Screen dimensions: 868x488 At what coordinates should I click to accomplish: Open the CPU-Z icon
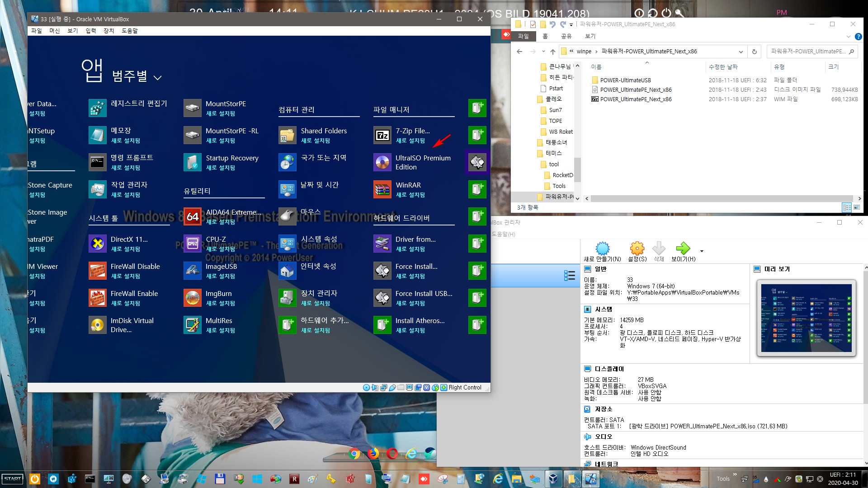click(193, 244)
